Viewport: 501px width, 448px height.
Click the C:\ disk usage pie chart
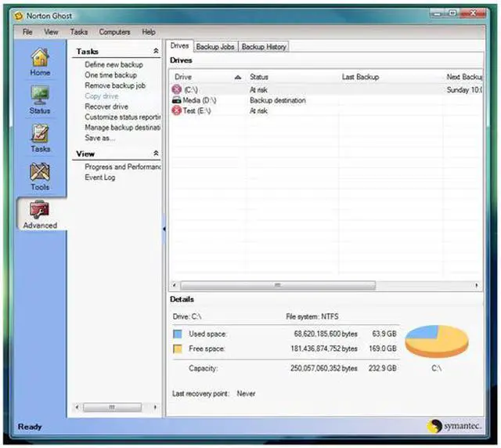437,341
